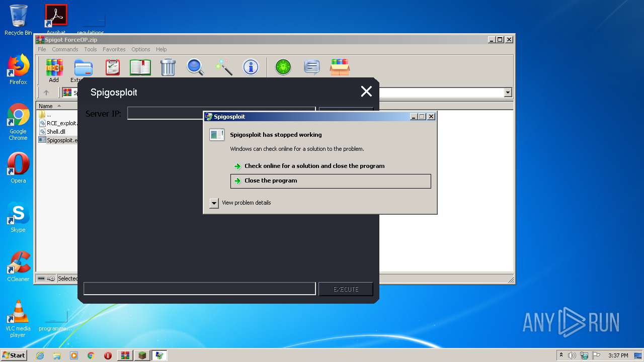Click the Action Center flag tray icon
Image resolution: width=644 pixels, height=362 pixels.
click(596, 355)
